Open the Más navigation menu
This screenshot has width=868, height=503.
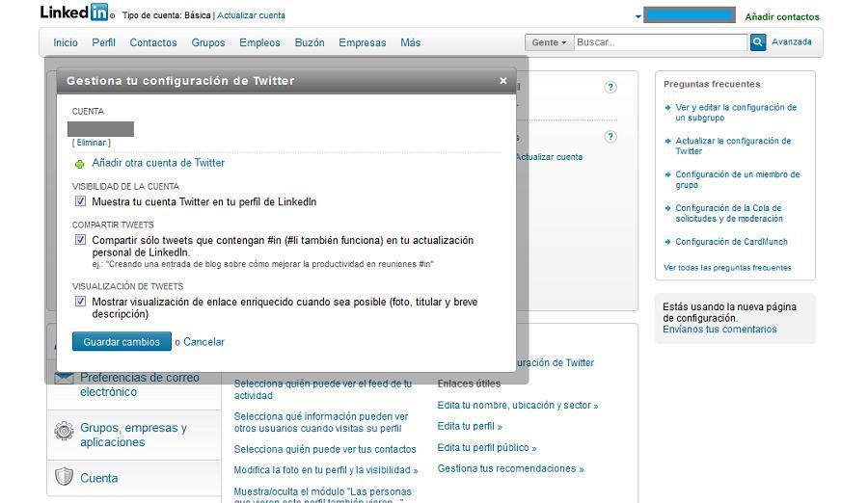tap(411, 42)
